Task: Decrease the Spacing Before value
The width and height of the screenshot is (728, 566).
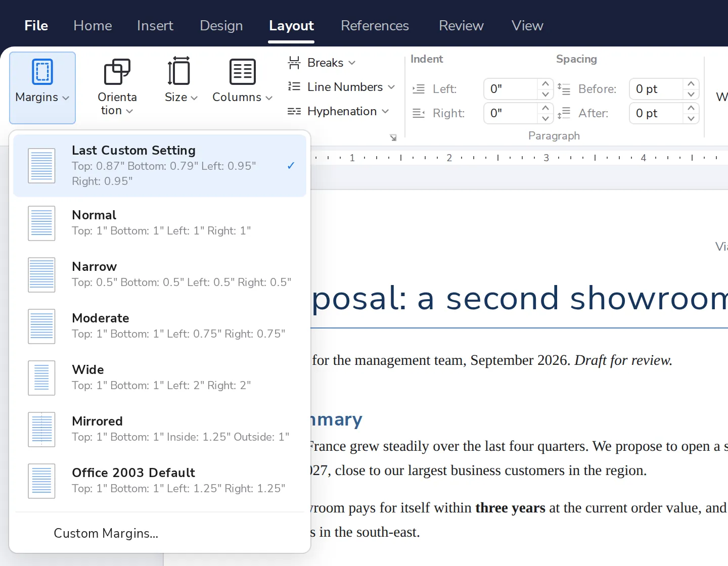Action: pos(691,94)
